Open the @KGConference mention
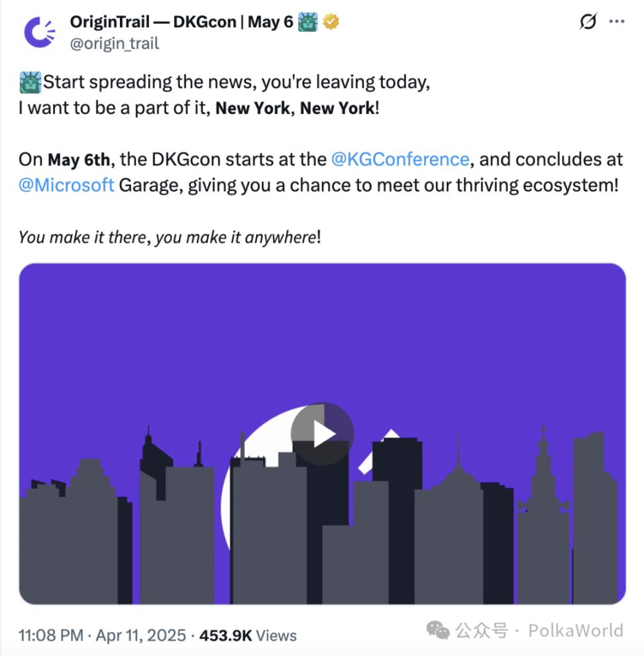 click(400, 160)
